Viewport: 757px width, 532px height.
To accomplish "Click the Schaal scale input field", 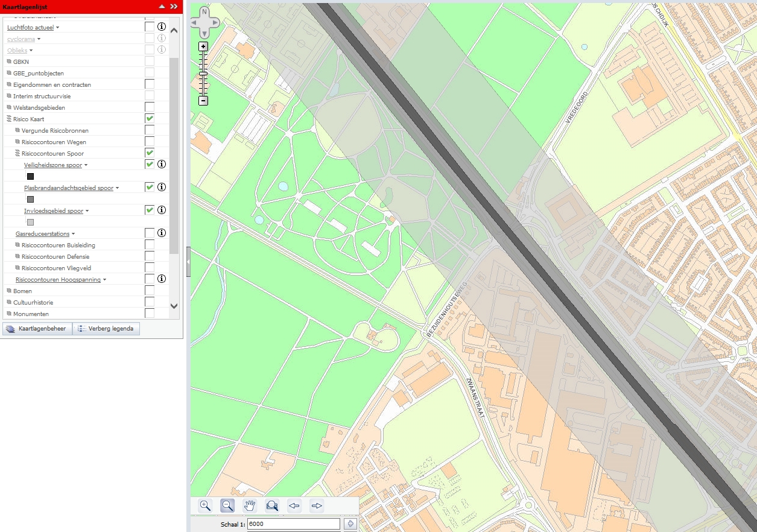I will [293, 524].
